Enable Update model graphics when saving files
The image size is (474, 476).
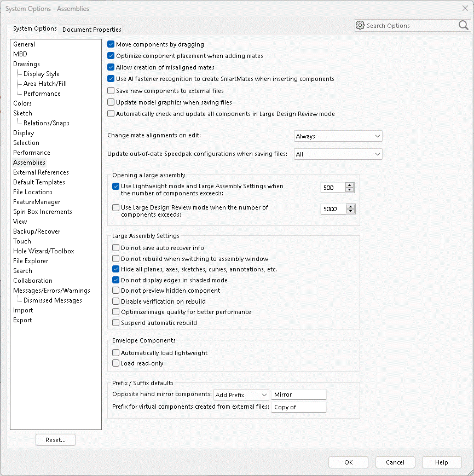[111, 102]
